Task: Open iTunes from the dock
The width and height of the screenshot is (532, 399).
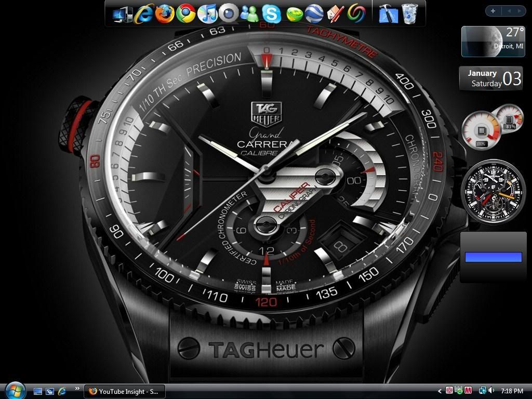Action: pyautogui.click(x=207, y=14)
